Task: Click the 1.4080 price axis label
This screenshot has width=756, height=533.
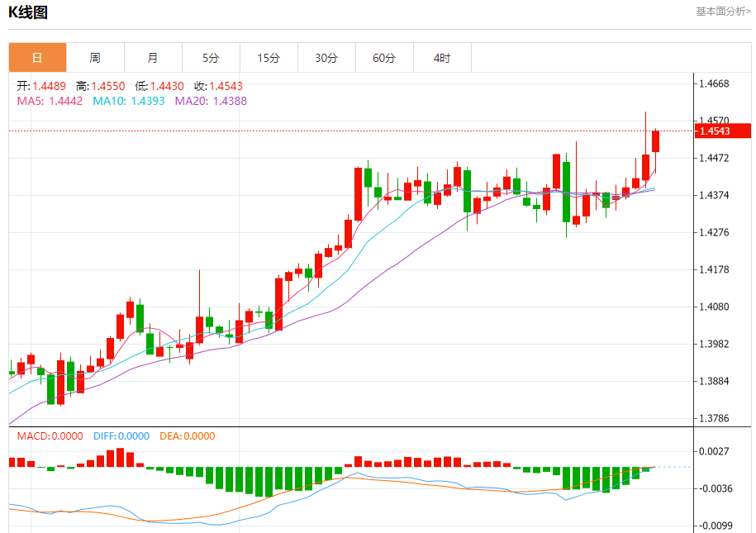Action: click(x=714, y=307)
